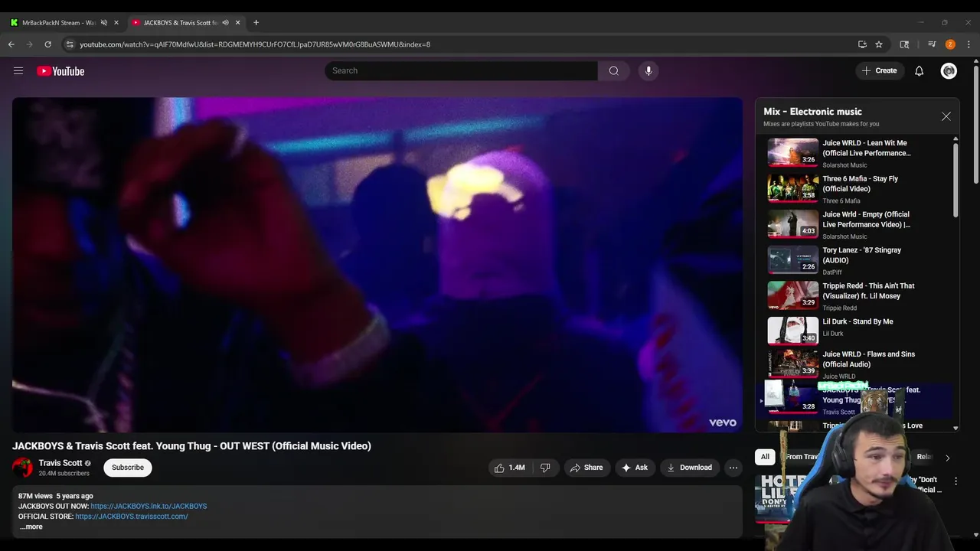Open three-dot menu on Don't recommended video
The width and height of the screenshot is (980, 551).
tap(955, 481)
